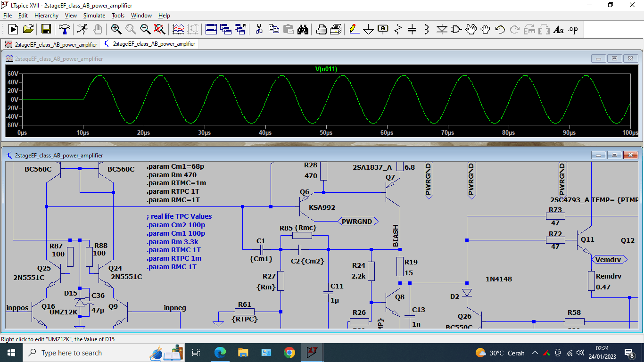Select the SPICE directive '.op' tool
The height and width of the screenshot is (362, 644).
pos(573,29)
